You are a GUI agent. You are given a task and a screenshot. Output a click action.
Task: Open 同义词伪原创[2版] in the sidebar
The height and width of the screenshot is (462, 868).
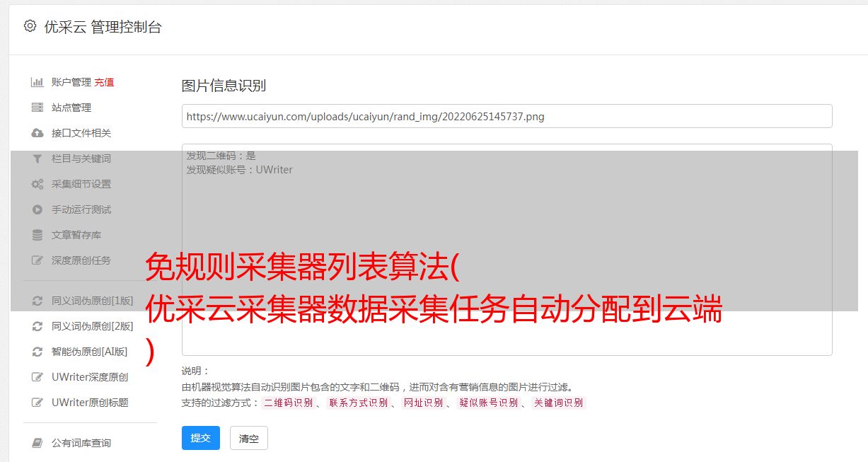[x=93, y=326]
